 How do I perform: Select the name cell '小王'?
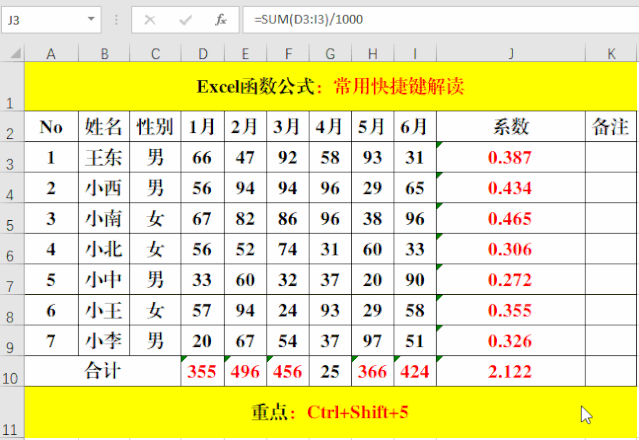pos(104,310)
